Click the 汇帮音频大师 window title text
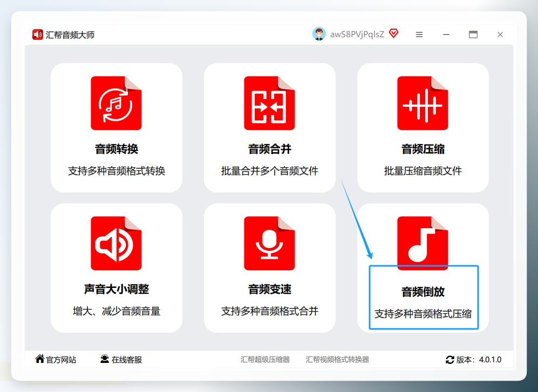This screenshot has width=538, height=392. 70,35
